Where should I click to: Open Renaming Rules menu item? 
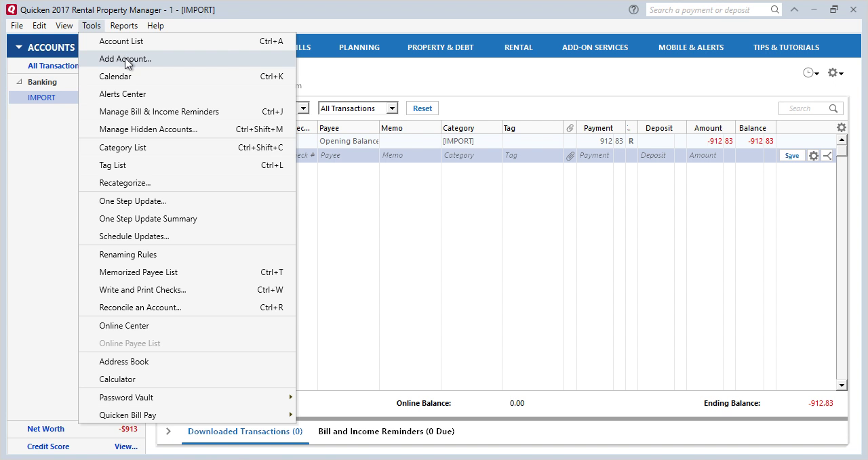click(x=186, y=255)
